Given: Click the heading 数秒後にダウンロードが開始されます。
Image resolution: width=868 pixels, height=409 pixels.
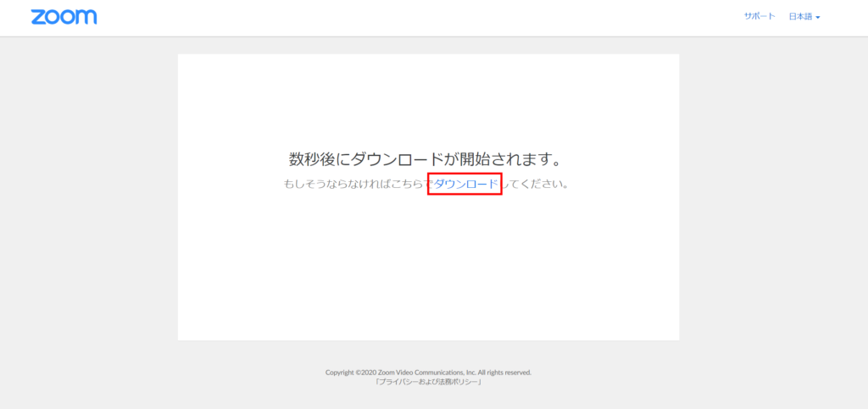Looking at the screenshot, I should (426, 159).
